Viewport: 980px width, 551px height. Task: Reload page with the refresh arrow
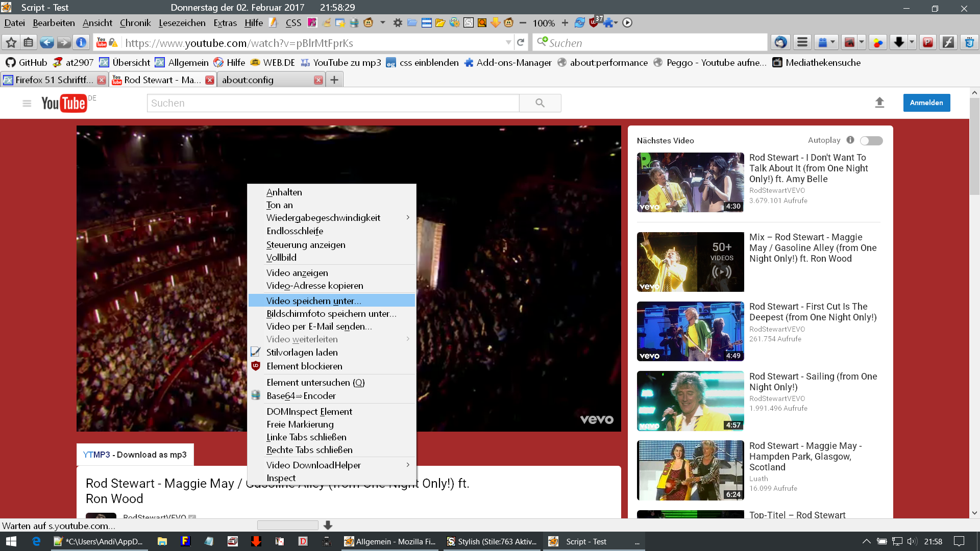coord(521,43)
